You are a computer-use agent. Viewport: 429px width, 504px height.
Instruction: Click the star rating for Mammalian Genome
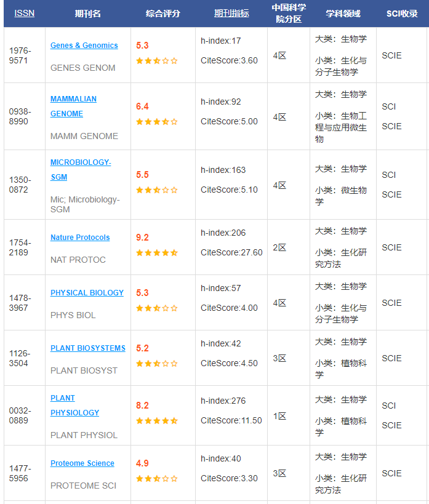tap(156, 122)
